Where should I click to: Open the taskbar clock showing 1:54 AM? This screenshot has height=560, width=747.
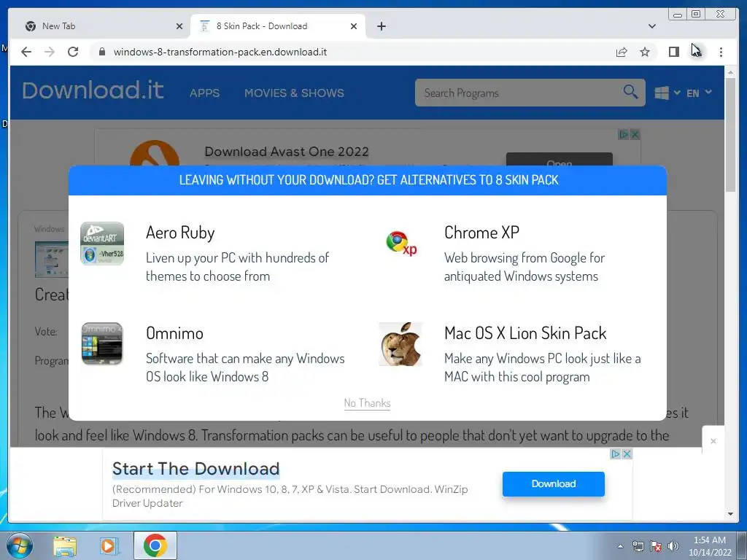710,546
